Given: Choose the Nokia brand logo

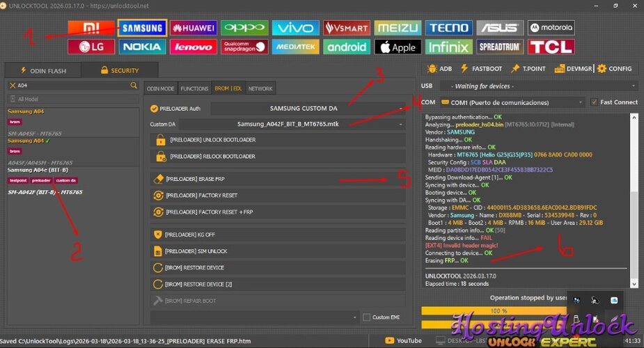Looking at the screenshot, I should point(142,47).
